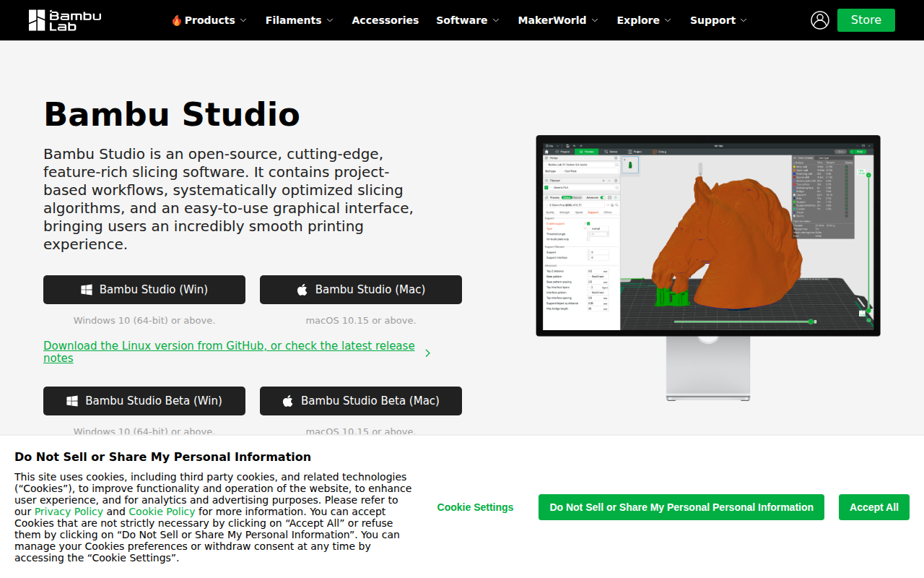
Task: Accept all cookies
Action: pyautogui.click(x=874, y=507)
